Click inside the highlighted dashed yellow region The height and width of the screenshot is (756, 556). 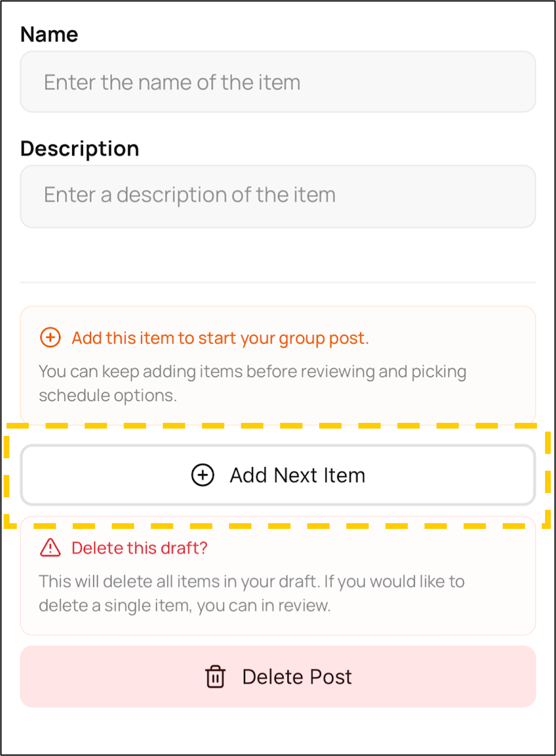click(x=278, y=475)
